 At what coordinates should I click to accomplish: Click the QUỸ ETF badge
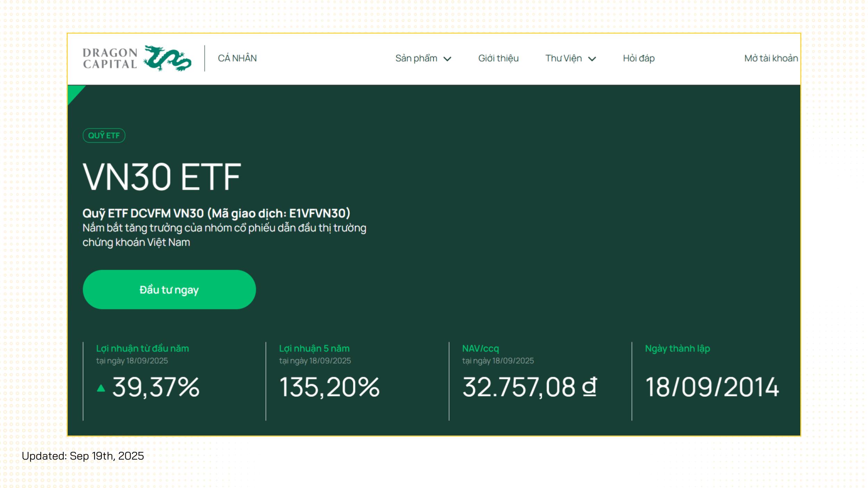click(104, 135)
